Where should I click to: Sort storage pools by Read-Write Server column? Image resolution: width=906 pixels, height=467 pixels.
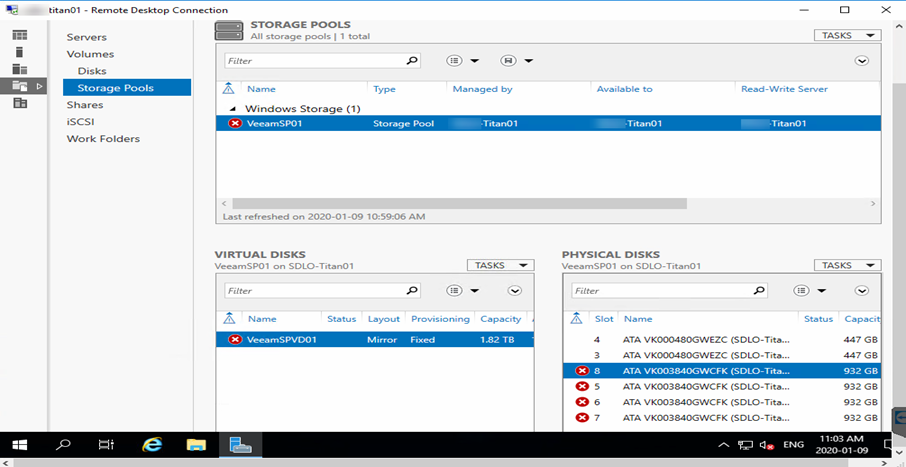point(784,89)
